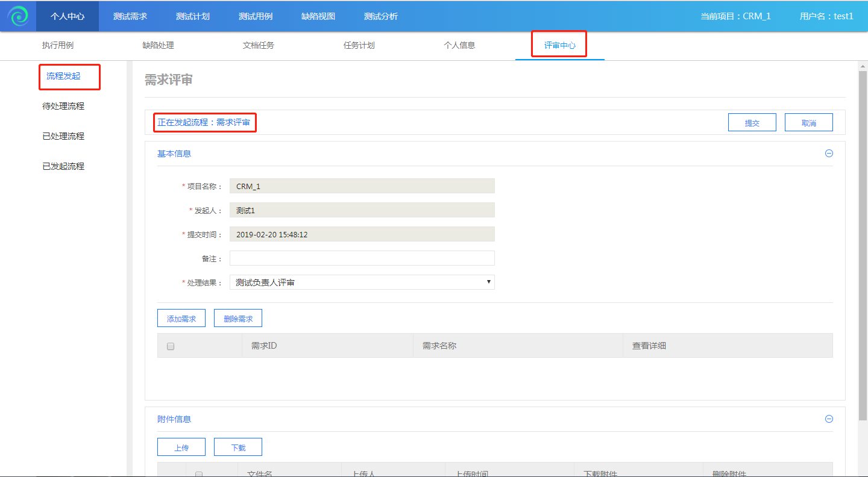Tick the checkbox in attachment table header
Screen dimensions: 868x477
point(199,474)
